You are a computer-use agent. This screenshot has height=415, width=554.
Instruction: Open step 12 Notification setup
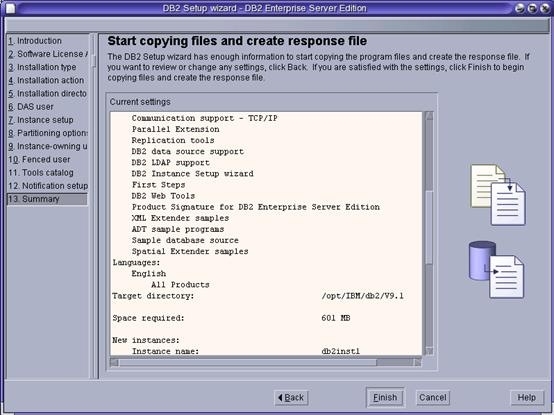(48, 186)
